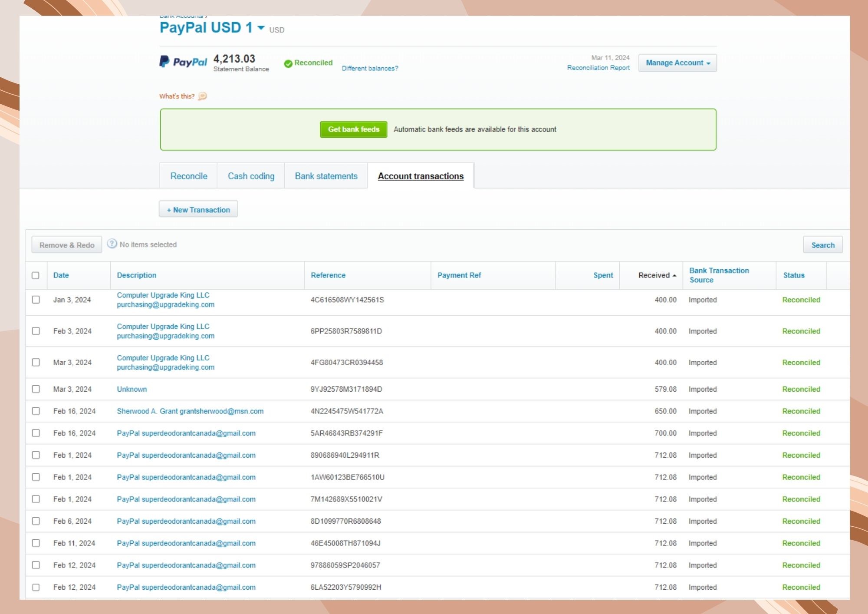Check the row with reference 1AW60123BE766510U
The width and height of the screenshot is (868, 614).
(36, 477)
